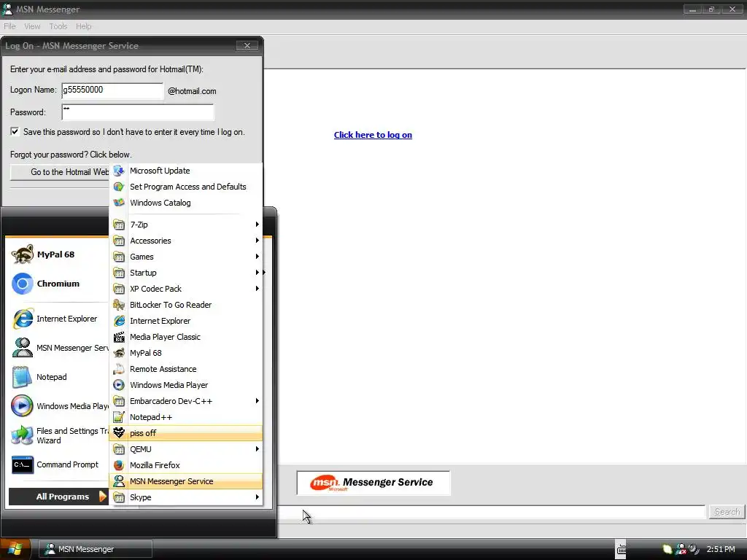Click Media Player Classic icon in programs list
747x560 pixels.
(119, 337)
